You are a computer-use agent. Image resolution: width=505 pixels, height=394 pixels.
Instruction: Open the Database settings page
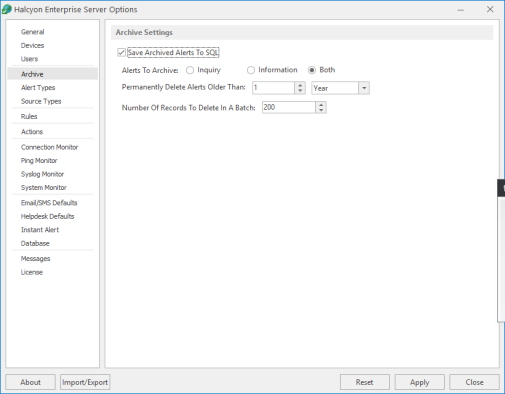click(x=35, y=243)
